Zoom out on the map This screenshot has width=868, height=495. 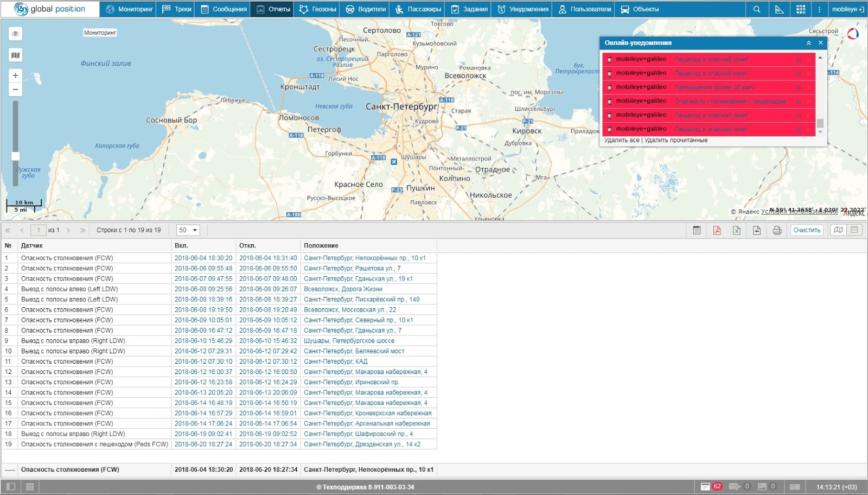16,90
